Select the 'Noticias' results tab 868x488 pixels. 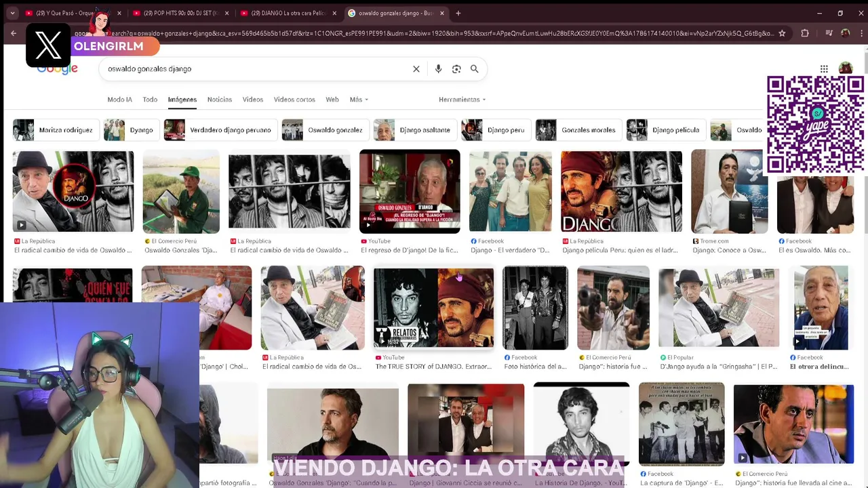click(220, 100)
